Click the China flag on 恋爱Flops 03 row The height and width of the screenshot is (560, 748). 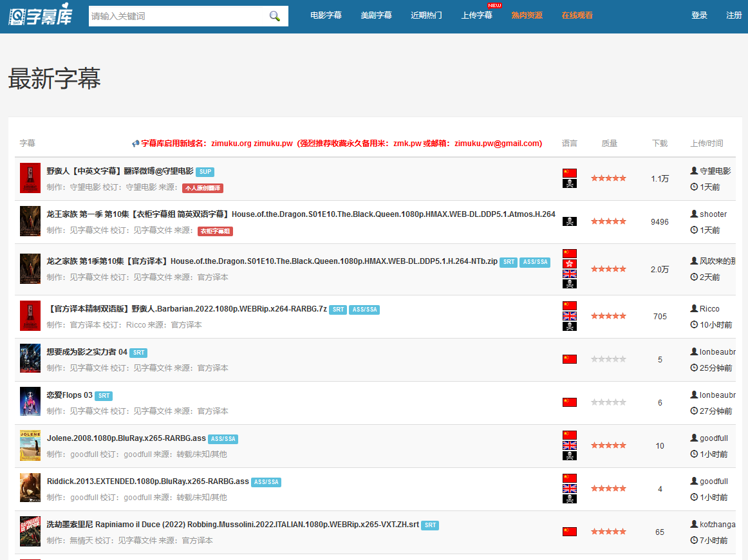click(570, 402)
